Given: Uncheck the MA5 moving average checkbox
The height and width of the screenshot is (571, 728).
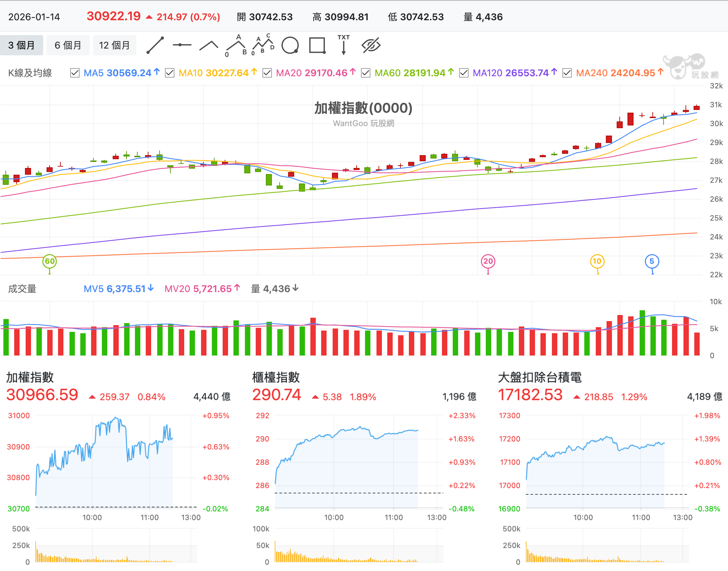Looking at the screenshot, I should pyautogui.click(x=75, y=73).
